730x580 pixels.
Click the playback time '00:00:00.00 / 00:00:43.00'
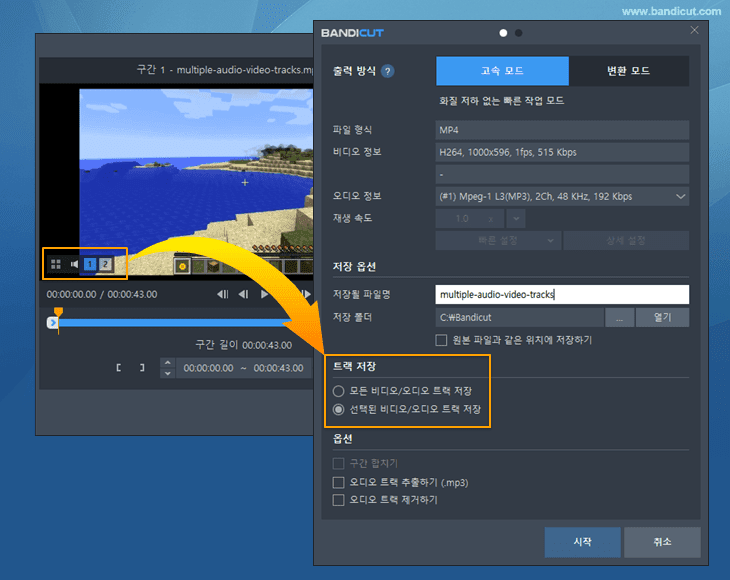click(101, 294)
